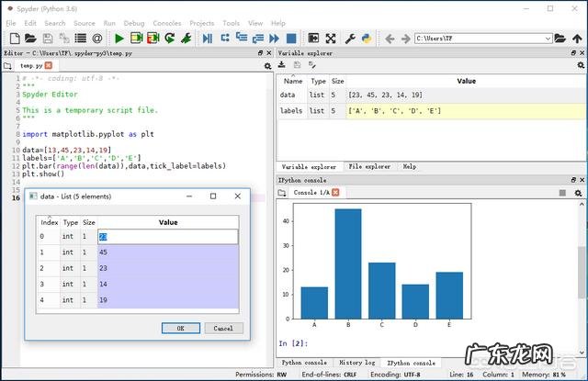
Task: Run the file with green play icon
Action: 119,39
